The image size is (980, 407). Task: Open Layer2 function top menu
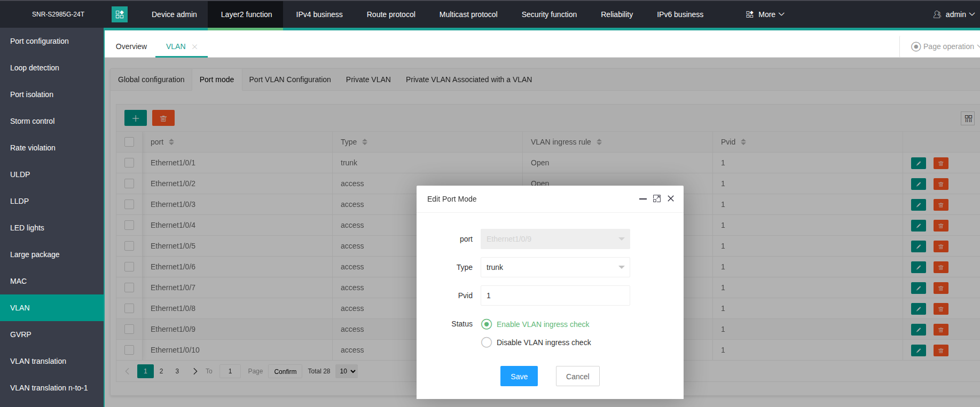click(x=246, y=14)
